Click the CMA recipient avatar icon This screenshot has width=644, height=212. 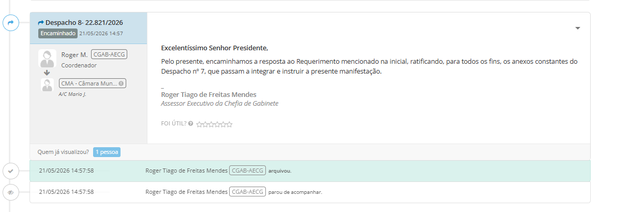(x=47, y=85)
